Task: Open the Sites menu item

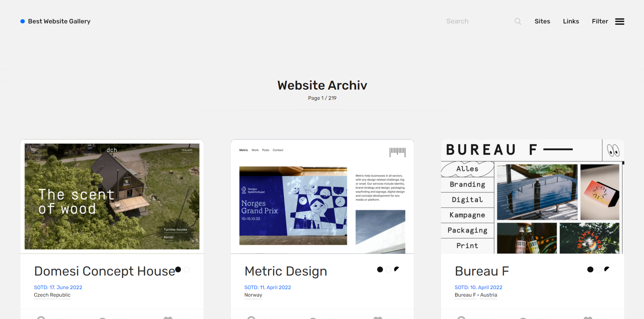Action: click(x=542, y=21)
